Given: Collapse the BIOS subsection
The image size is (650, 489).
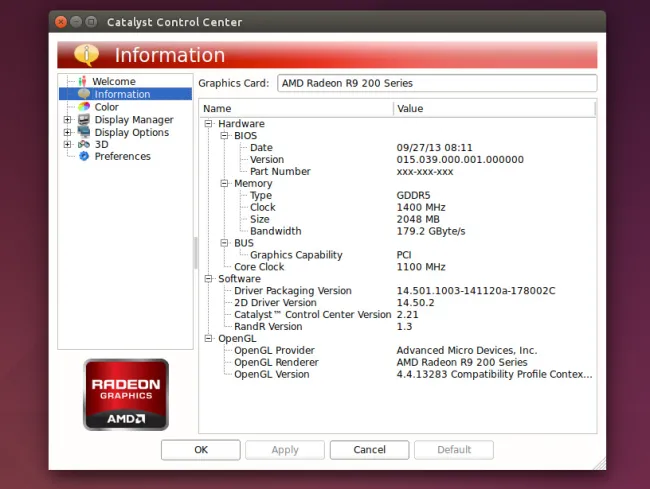Looking at the screenshot, I should click(x=225, y=135).
